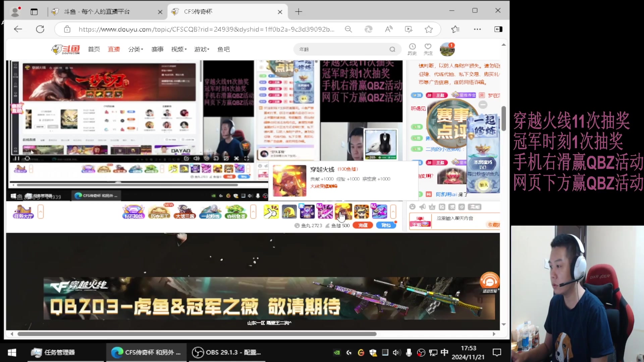
Task: Open the 鱼吧 navigation item
Action: pyautogui.click(x=223, y=49)
